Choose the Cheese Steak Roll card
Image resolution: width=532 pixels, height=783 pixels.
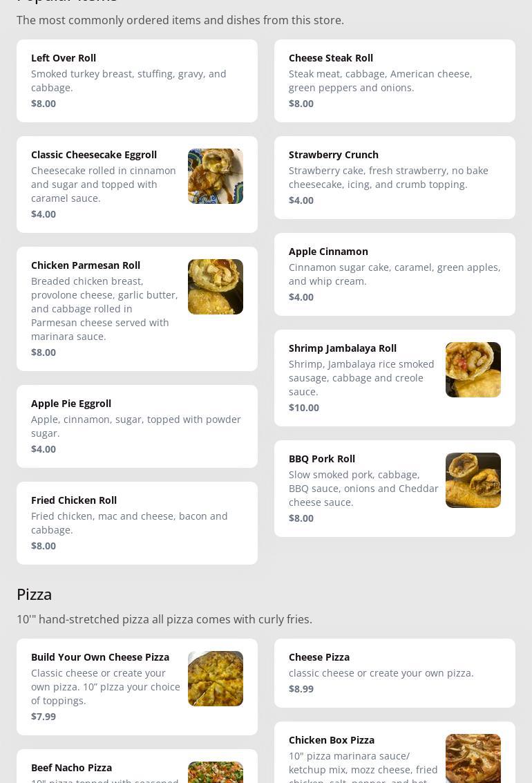[395, 81]
